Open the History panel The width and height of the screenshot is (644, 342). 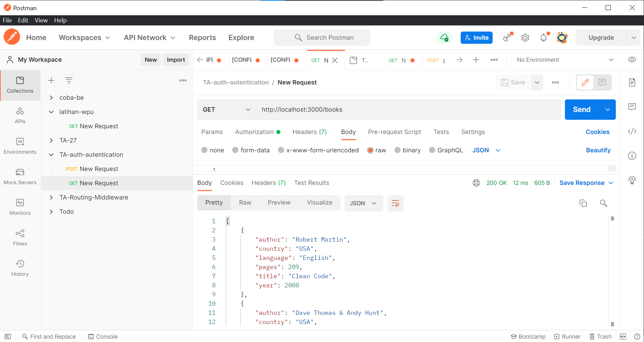(20, 267)
